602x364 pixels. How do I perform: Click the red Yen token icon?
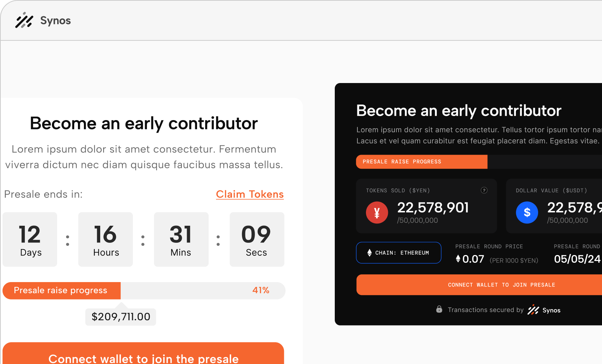pos(377,212)
